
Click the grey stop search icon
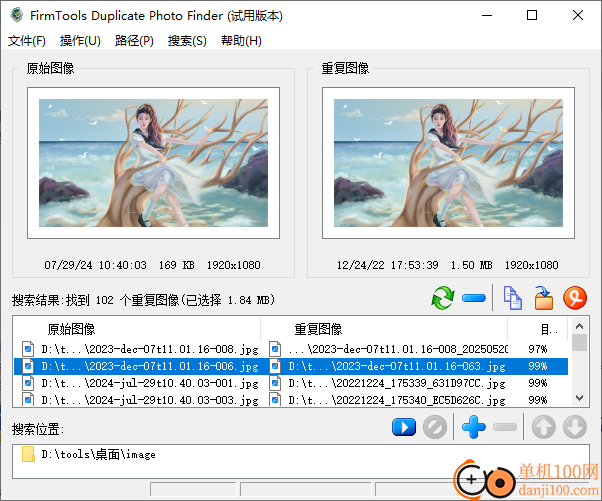(x=435, y=427)
